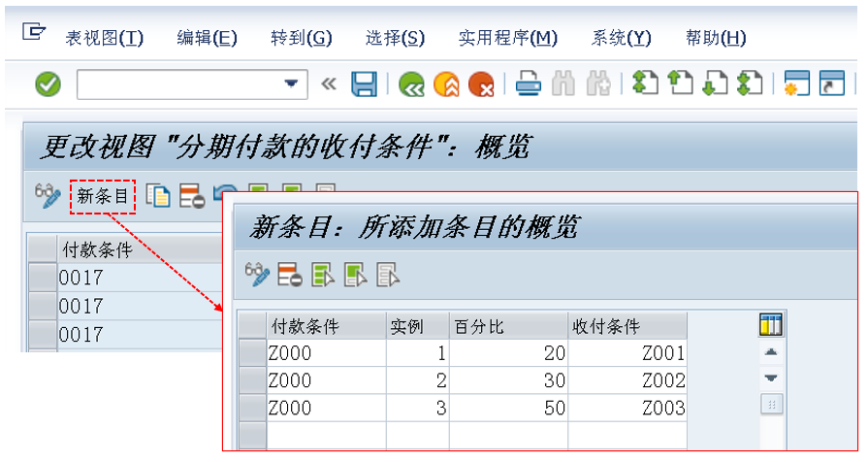Click Select Block icon in 新条目 window
Viewport: 868px width, 462px height.
[355, 275]
